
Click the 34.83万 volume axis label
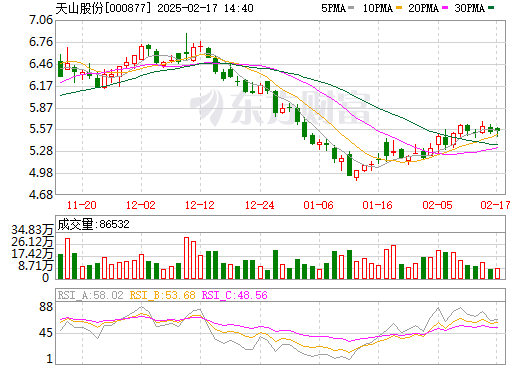click(32, 230)
